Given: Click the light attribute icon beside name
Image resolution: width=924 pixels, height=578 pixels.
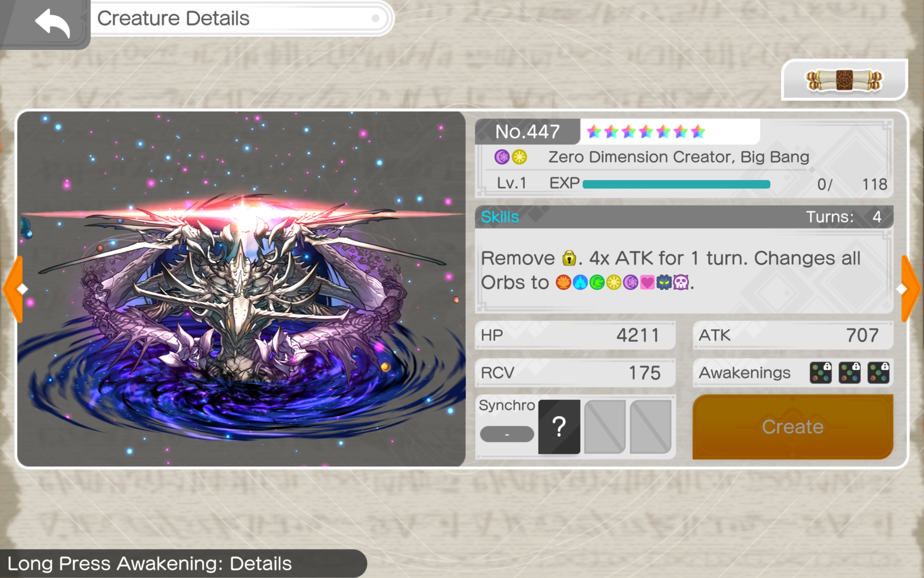Looking at the screenshot, I should [x=519, y=157].
